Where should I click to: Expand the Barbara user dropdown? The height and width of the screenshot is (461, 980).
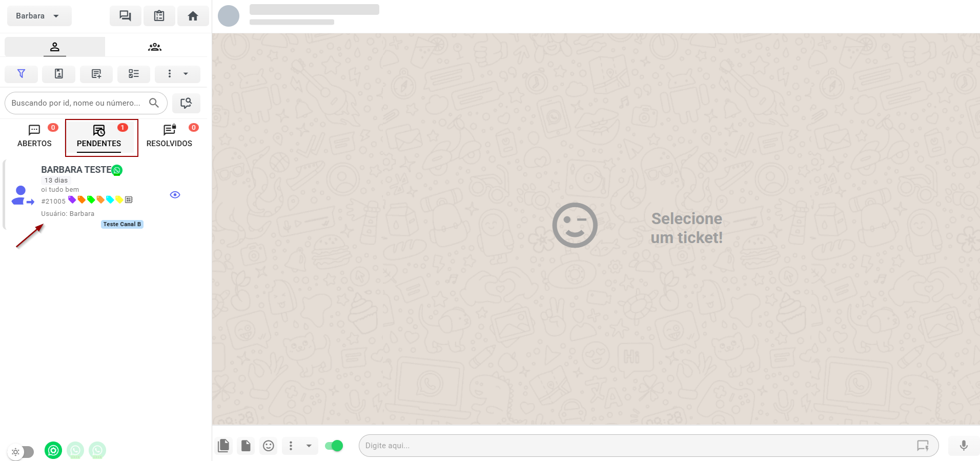pos(39,16)
